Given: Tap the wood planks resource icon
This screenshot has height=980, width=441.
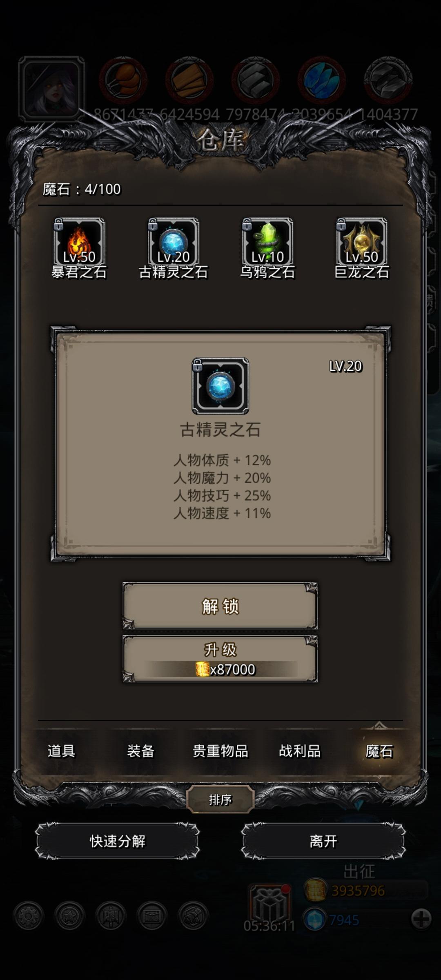Looking at the screenshot, I should point(189,81).
